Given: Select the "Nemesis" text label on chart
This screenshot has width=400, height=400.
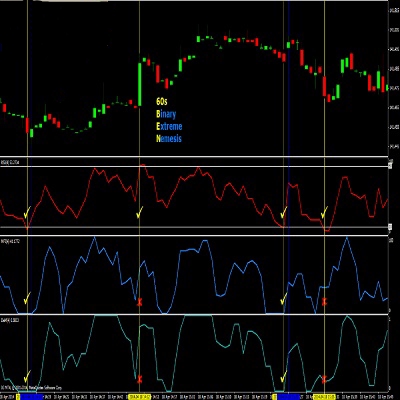Looking at the screenshot, I should (x=169, y=138).
